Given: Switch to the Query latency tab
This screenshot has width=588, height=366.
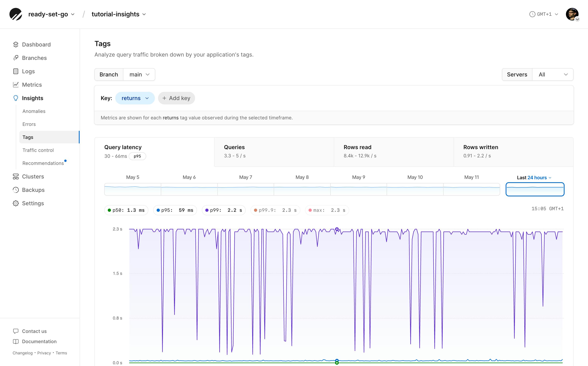Looking at the screenshot, I should click(x=154, y=152).
